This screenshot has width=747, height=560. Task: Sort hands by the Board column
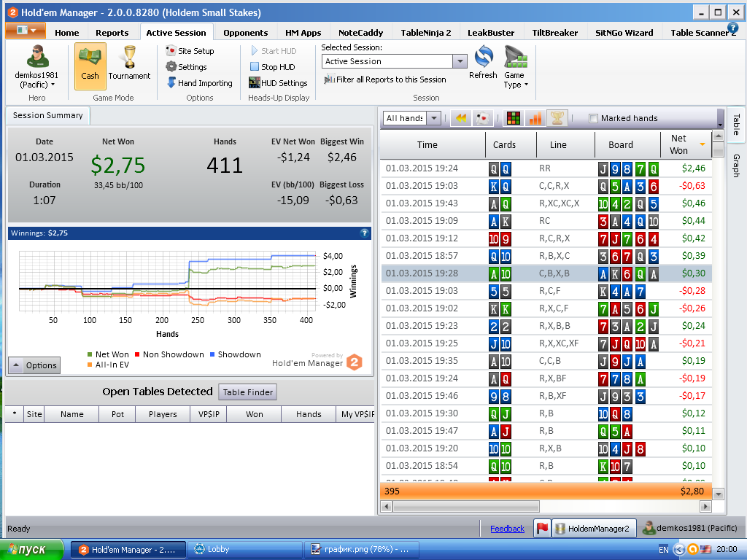(627, 144)
